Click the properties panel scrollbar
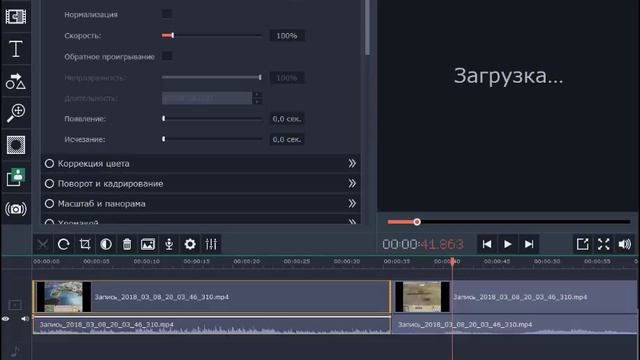Viewport: 640px width, 360px height. (367, 28)
